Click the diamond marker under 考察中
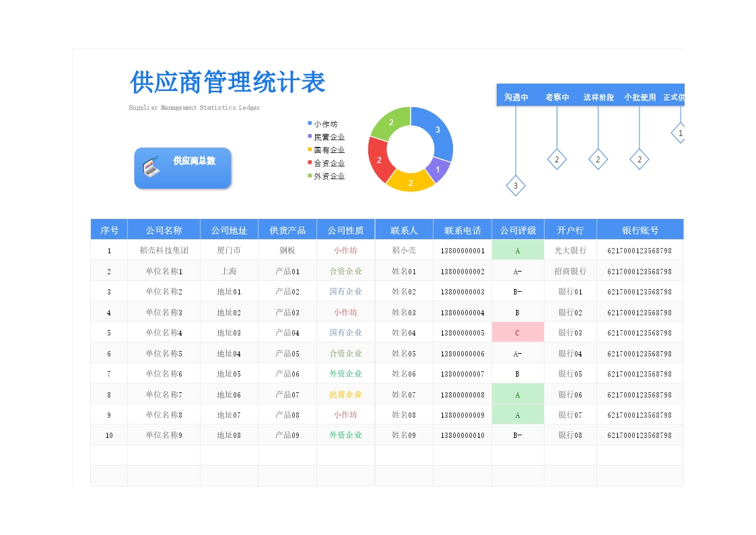Screen dimensions: 756x535 (x=557, y=160)
